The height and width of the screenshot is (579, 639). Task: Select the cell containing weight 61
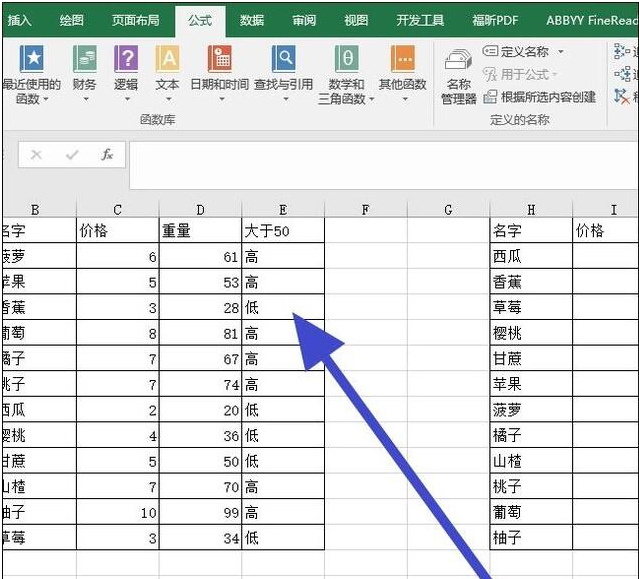tap(200, 256)
